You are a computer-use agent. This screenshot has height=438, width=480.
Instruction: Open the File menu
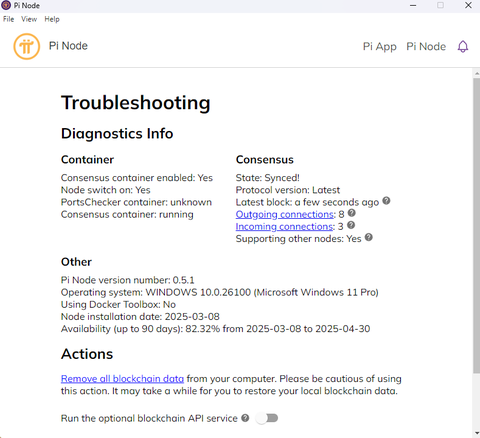click(9, 19)
